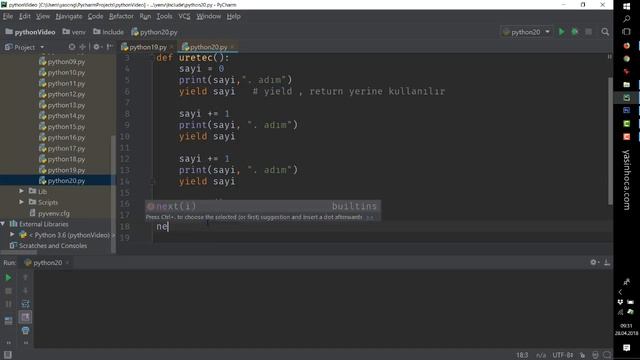The width and height of the screenshot is (640, 360).
Task: Open the Help menu
Action: coord(233,16)
